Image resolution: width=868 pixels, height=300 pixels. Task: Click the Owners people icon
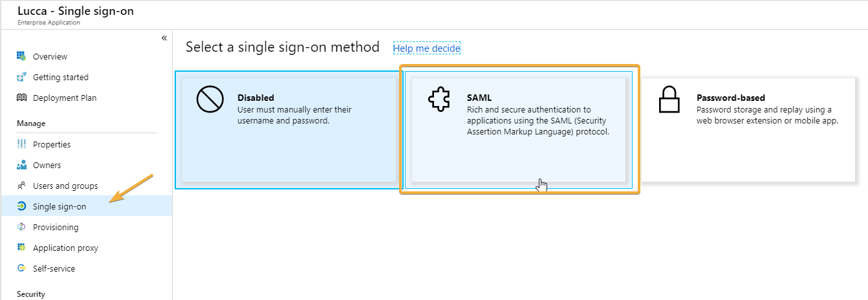coord(21,165)
